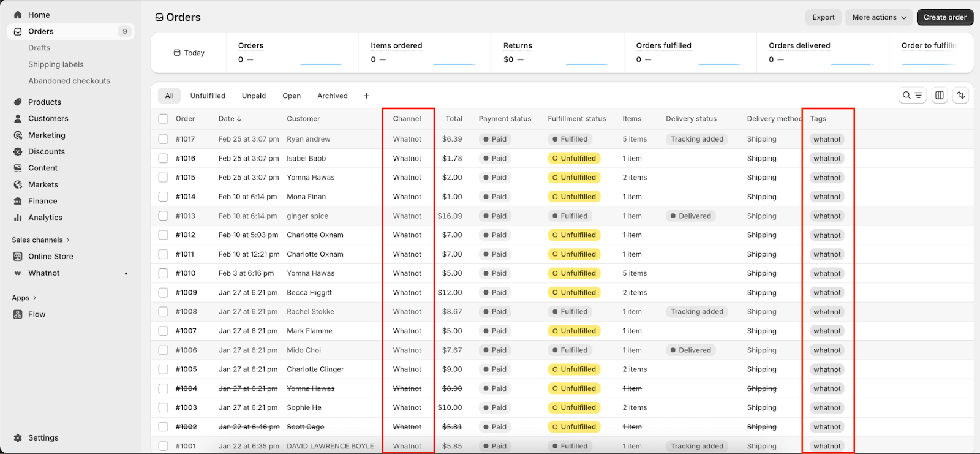Open the Today date range selector

[189, 53]
